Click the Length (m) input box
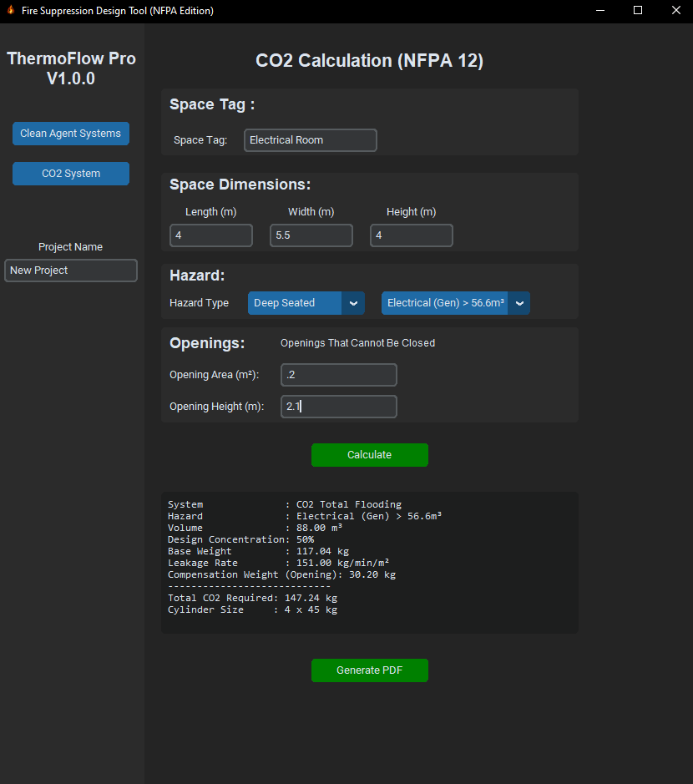693x784 pixels. pyautogui.click(x=210, y=235)
